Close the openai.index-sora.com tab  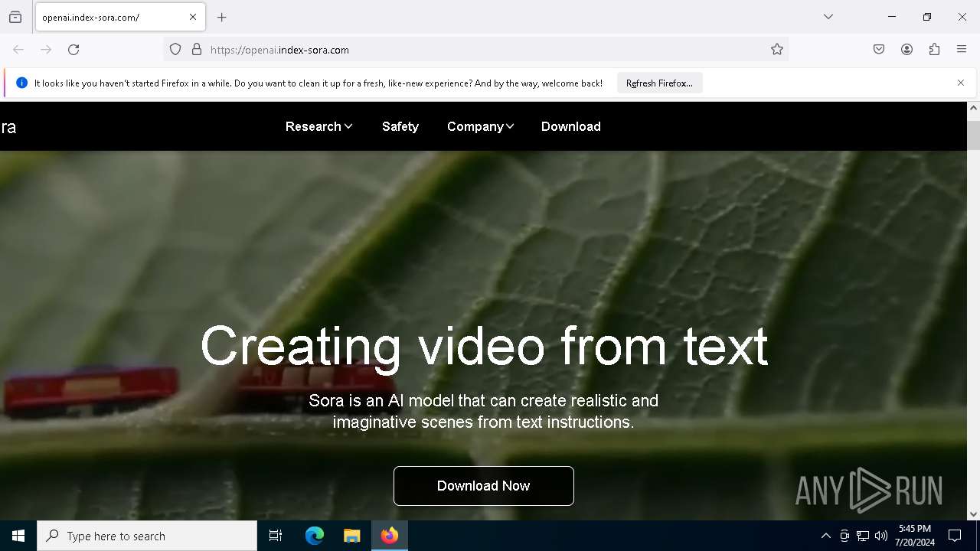click(193, 17)
